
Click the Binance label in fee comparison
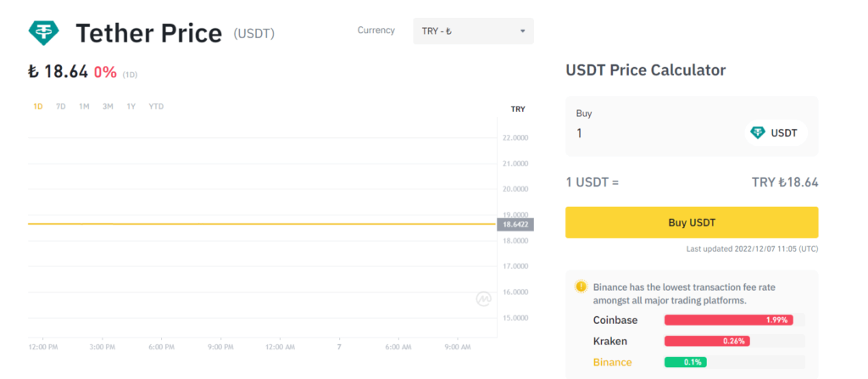612,362
